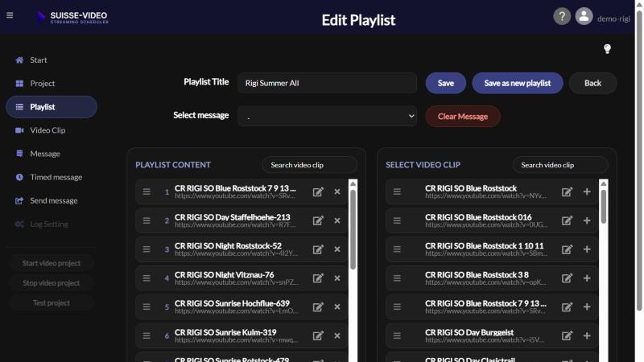Viewport: 644px width, 362px height.
Task: Click Save as new playlist
Action: (517, 83)
